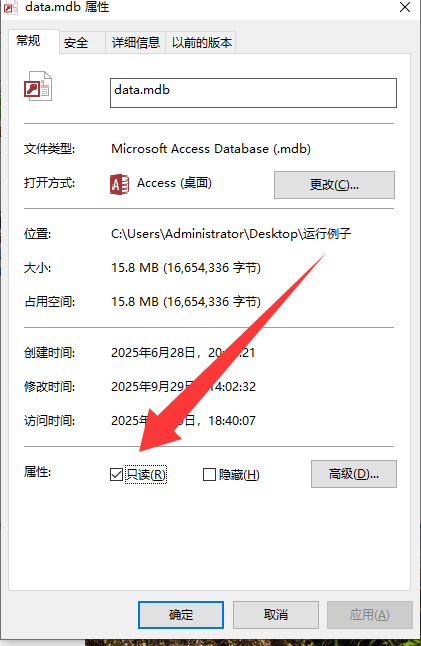The image size is (421, 646).
Task: Click the red Access app icon
Action: pyautogui.click(x=119, y=184)
